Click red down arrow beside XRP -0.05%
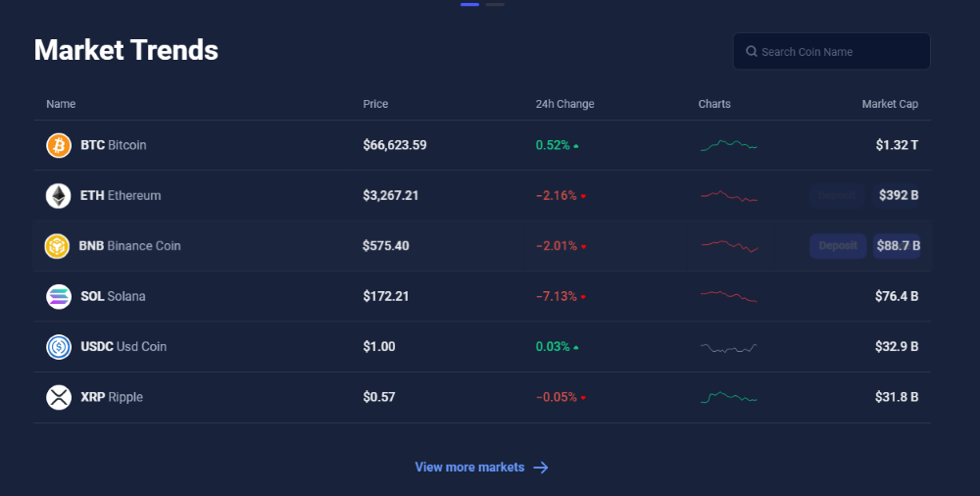This screenshot has height=496, width=980. 583,398
